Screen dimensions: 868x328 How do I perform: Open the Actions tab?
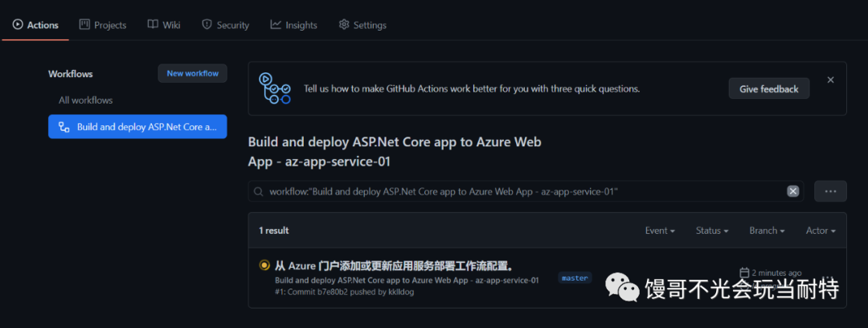(x=35, y=25)
